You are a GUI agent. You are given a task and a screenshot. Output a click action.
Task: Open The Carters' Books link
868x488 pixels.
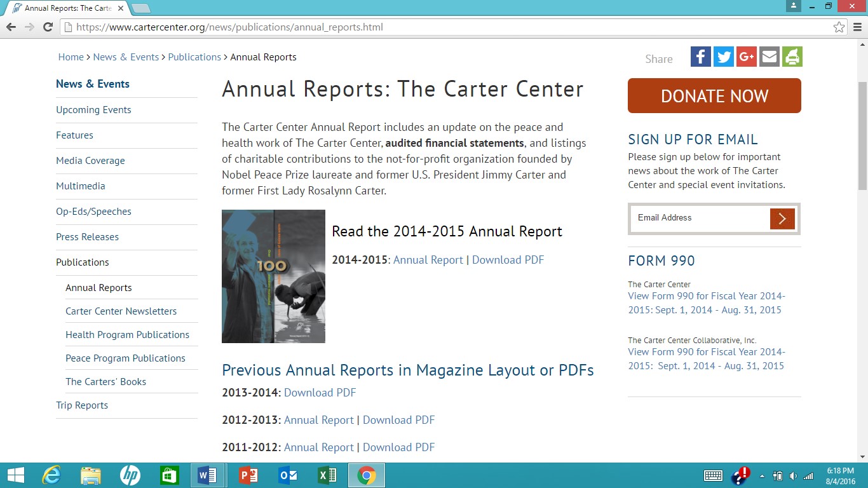(x=105, y=382)
